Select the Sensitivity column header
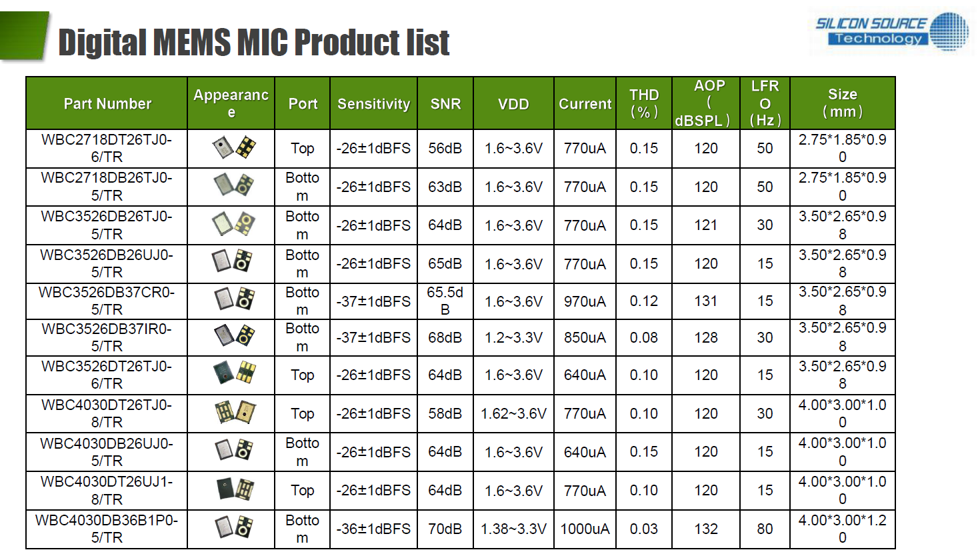Screen dimensions: 980x556 [373, 104]
